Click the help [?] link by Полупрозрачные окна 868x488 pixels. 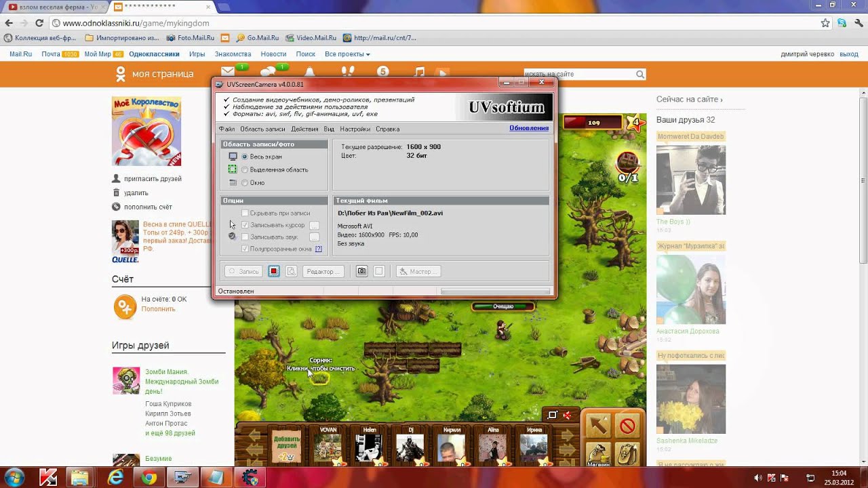click(319, 249)
